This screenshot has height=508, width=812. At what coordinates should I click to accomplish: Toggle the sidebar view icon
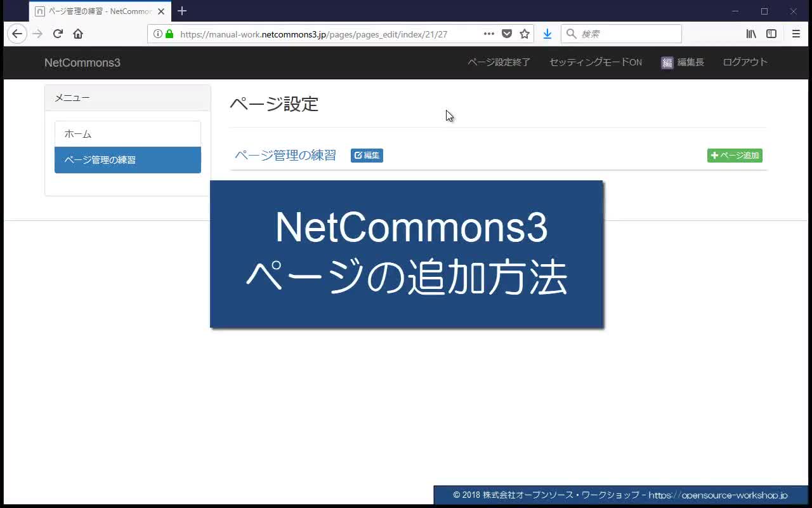(x=771, y=34)
